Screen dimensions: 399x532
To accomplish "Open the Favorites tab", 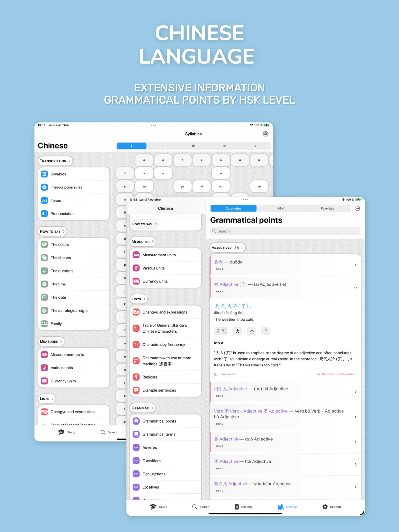I will [327, 208].
